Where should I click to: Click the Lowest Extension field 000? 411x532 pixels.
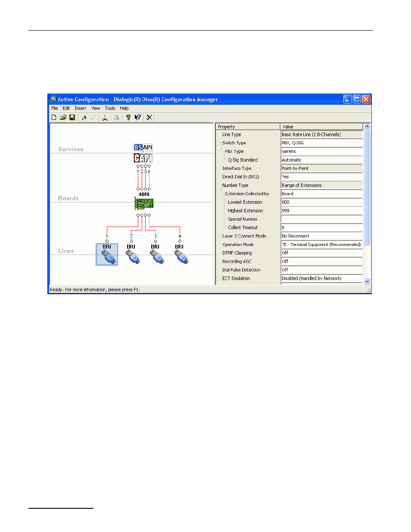321,202
